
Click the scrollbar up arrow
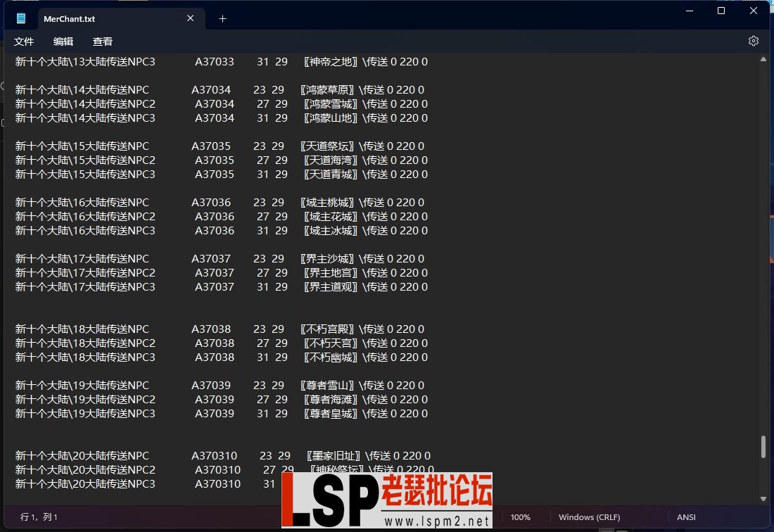pyautogui.click(x=763, y=59)
